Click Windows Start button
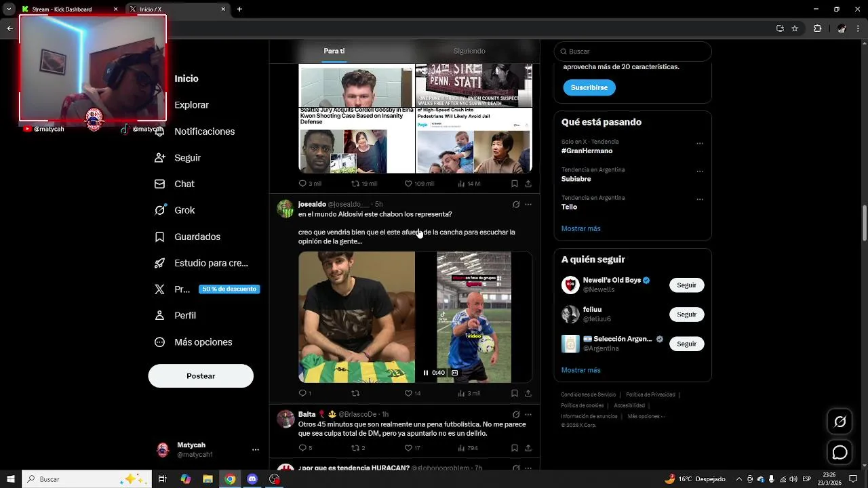The width and height of the screenshot is (868, 488). tap(11, 479)
